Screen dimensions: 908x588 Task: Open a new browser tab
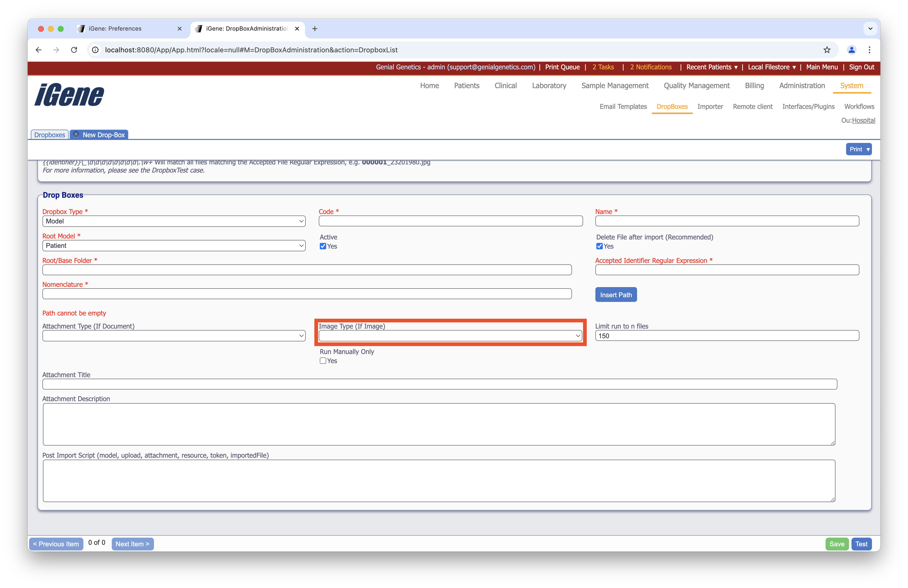[315, 29]
